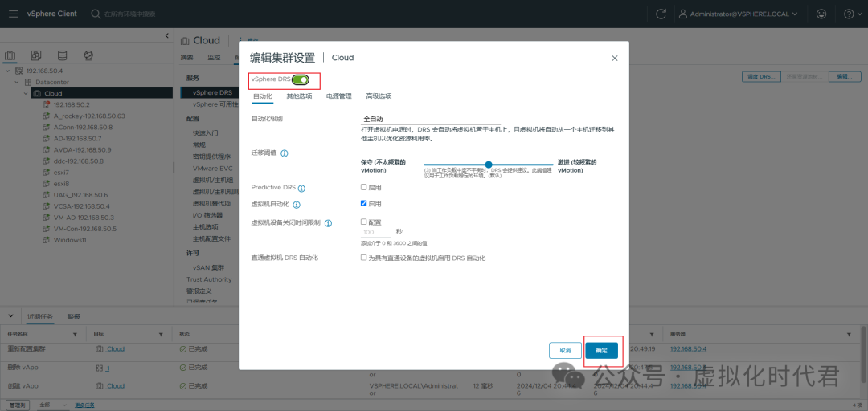Select AVDA-192.168.50.9 in tree
868x411 pixels.
pos(82,150)
